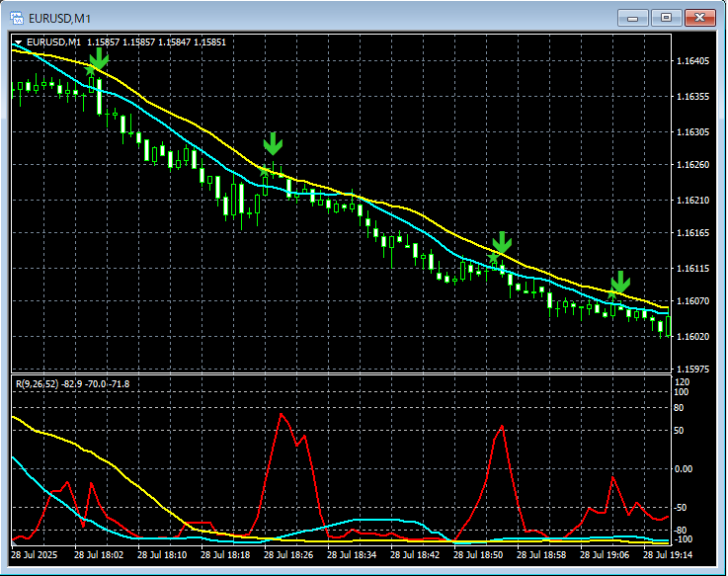The width and height of the screenshot is (728, 576).
Task: Click the EURUSD,M1 title bar text
Action: click(60, 19)
